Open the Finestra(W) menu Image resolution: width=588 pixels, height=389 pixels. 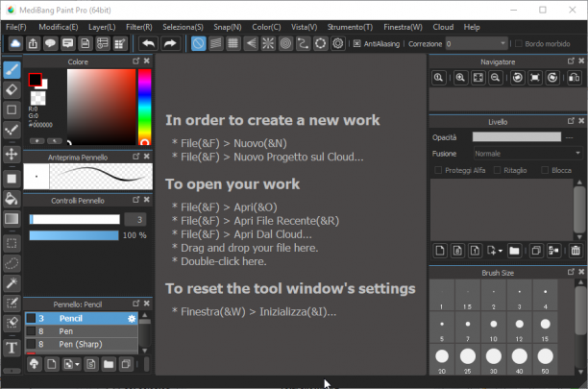pos(403,27)
